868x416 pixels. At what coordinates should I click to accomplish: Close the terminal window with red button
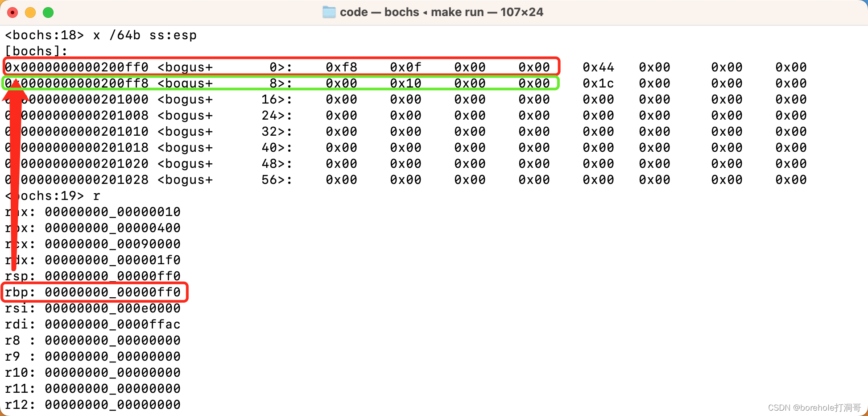point(12,12)
